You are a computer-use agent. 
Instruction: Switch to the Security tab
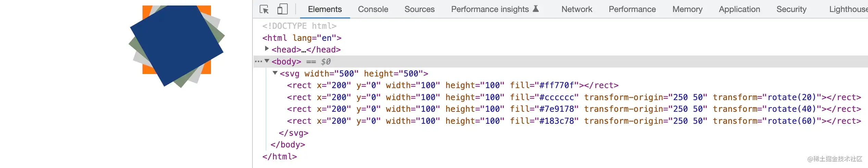coord(791,9)
